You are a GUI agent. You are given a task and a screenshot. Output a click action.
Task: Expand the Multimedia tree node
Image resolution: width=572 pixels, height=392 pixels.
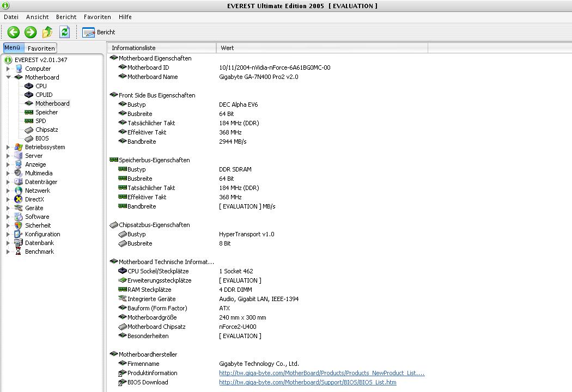tap(8, 173)
